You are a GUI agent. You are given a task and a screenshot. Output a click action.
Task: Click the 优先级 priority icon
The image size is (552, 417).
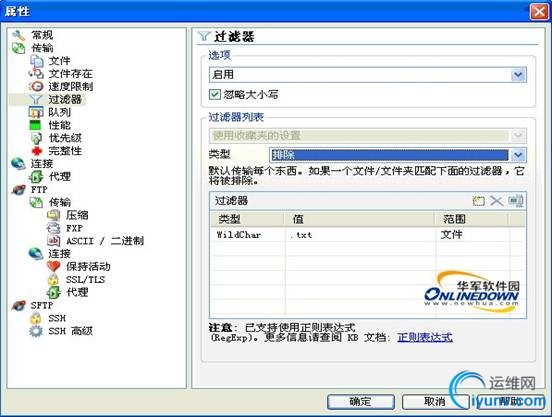(x=36, y=138)
